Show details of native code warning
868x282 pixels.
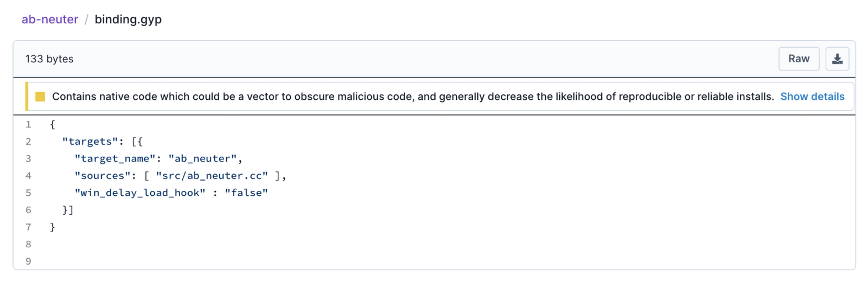click(x=812, y=97)
